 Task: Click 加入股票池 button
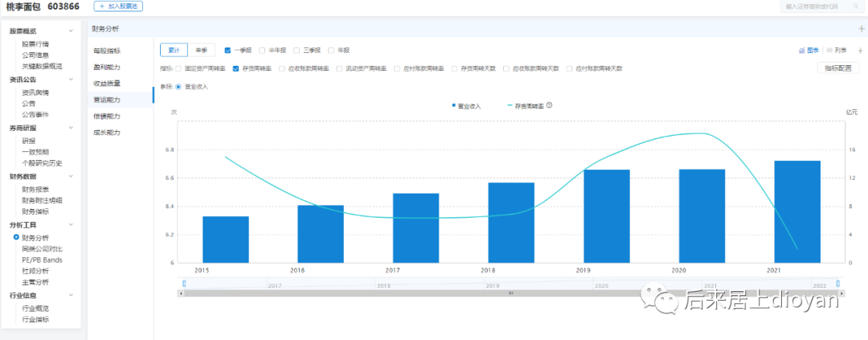[118, 6]
